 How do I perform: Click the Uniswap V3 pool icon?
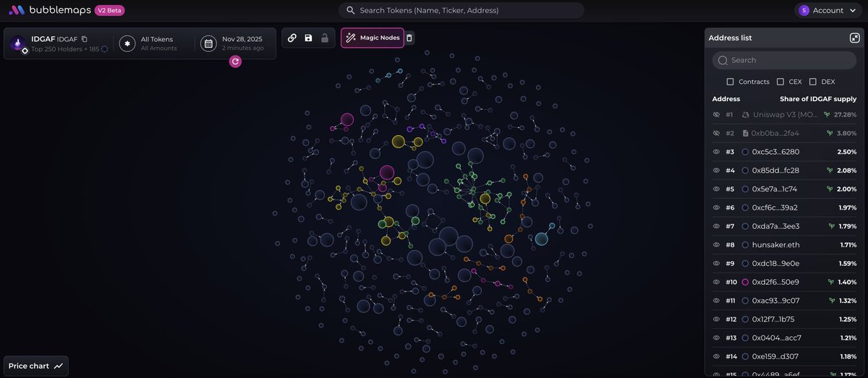point(745,115)
